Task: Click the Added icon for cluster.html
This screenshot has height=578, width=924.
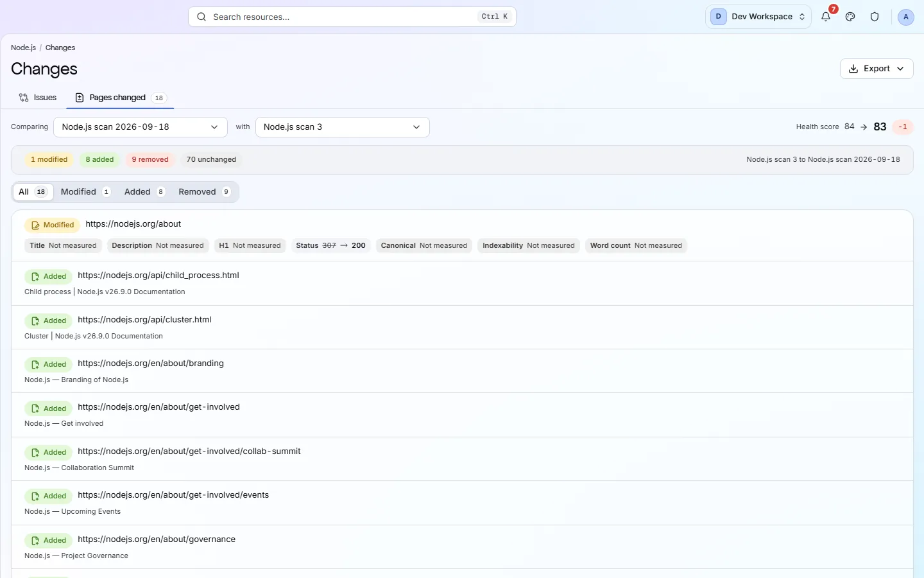Action: 35,321
